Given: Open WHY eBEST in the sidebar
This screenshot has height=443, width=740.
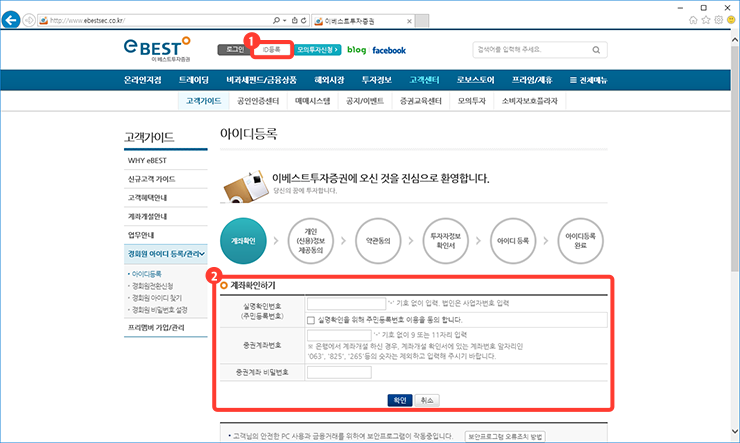Looking at the screenshot, I should 166,160.
